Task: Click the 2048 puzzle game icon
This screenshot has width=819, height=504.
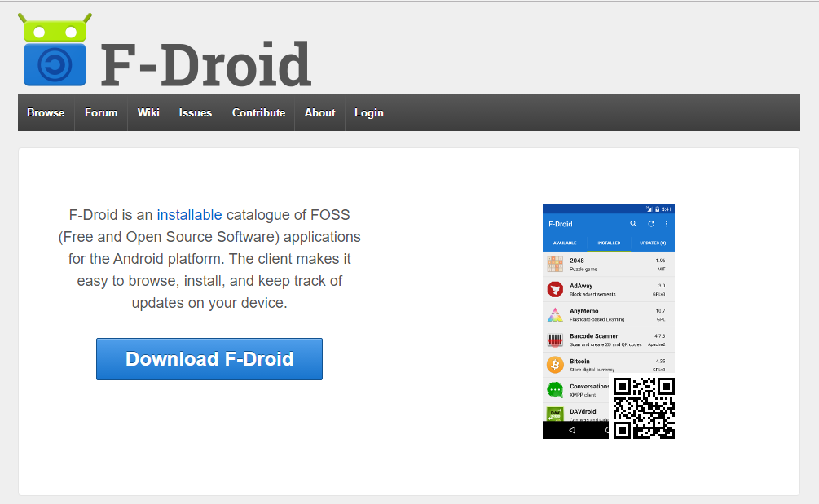Action: (x=555, y=264)
